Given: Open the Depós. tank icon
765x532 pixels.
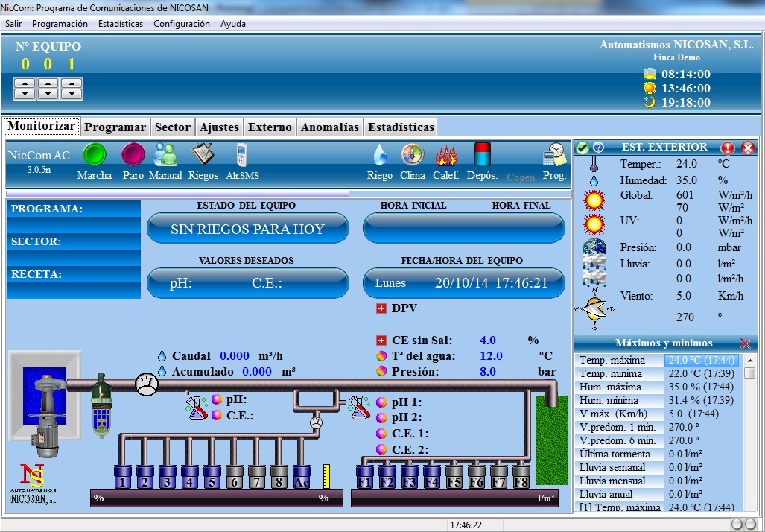Looking at the screenshot, I should click(482, 155).
